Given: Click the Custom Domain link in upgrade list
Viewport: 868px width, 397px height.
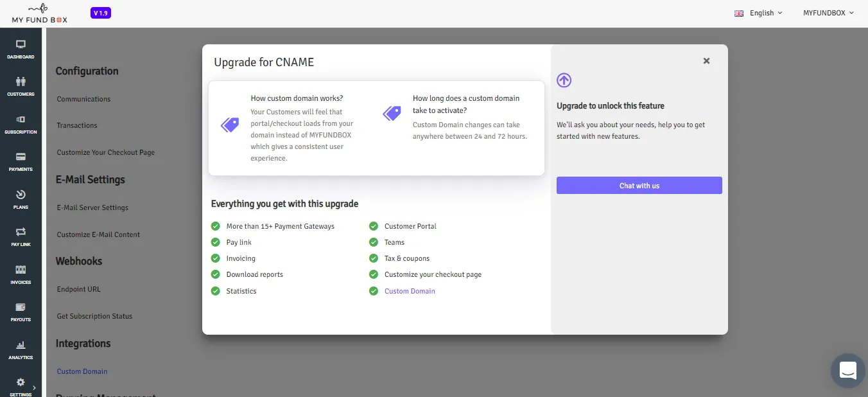Looking at the screenshot, I should coord(410,291).
